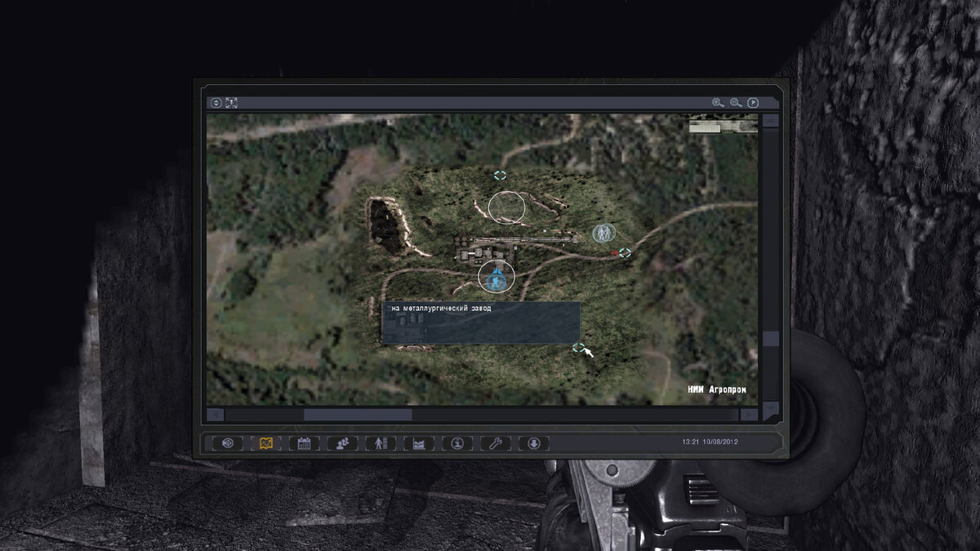Click the vertical scrollbar thumb on the map's right

pyautogui.click(x=771, y=339)
